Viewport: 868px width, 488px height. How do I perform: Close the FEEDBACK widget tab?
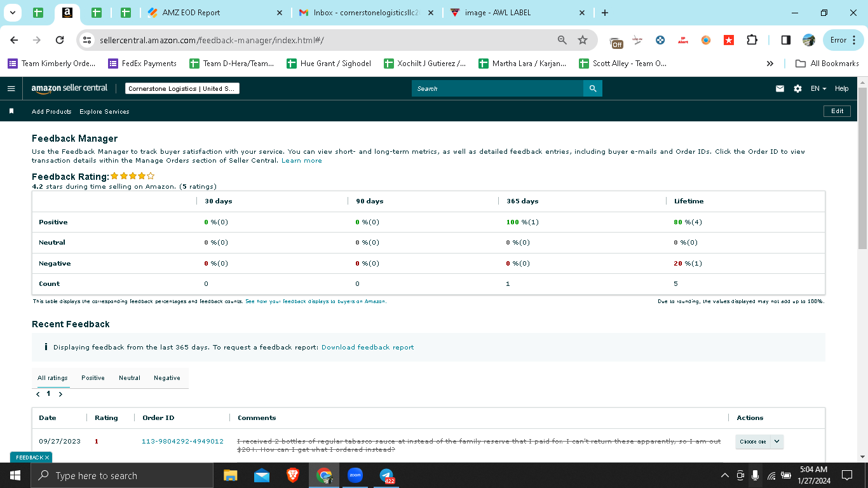[x=46, y=457]
